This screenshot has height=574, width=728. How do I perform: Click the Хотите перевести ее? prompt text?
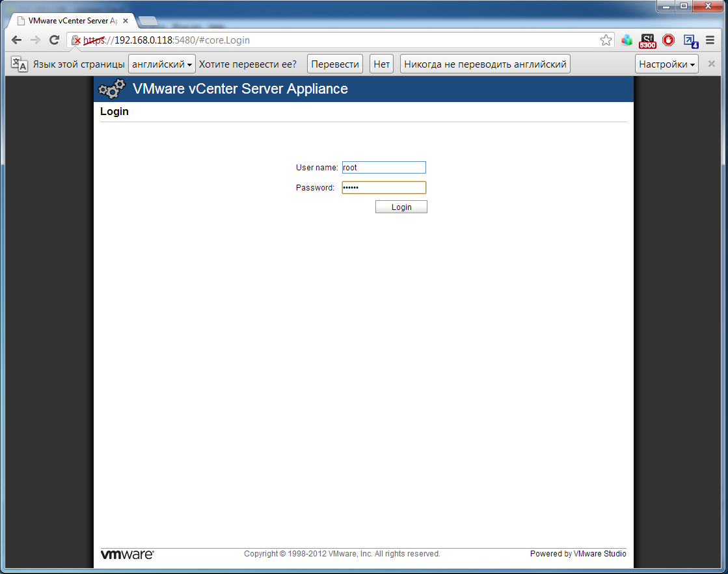[247, 64]
